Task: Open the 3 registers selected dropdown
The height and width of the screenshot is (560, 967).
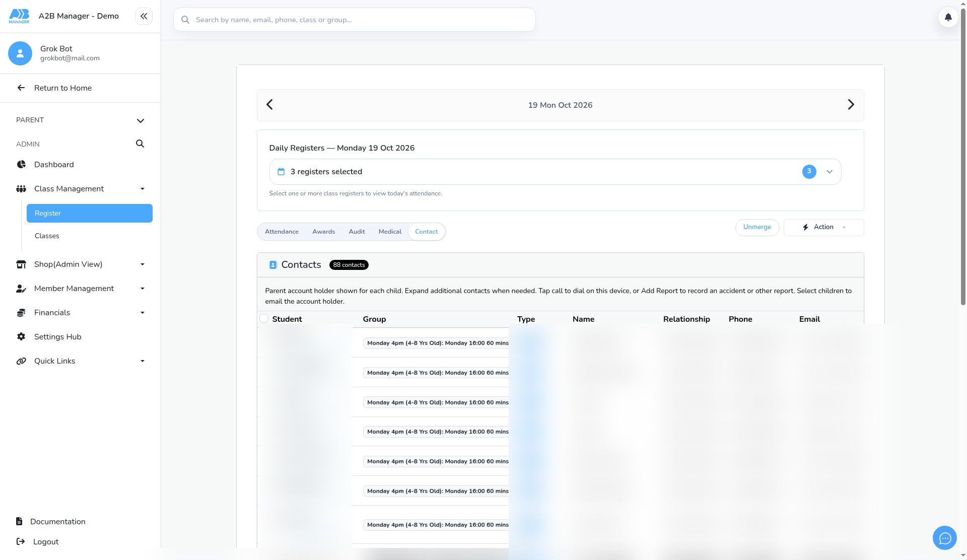Action: point(555,172)
